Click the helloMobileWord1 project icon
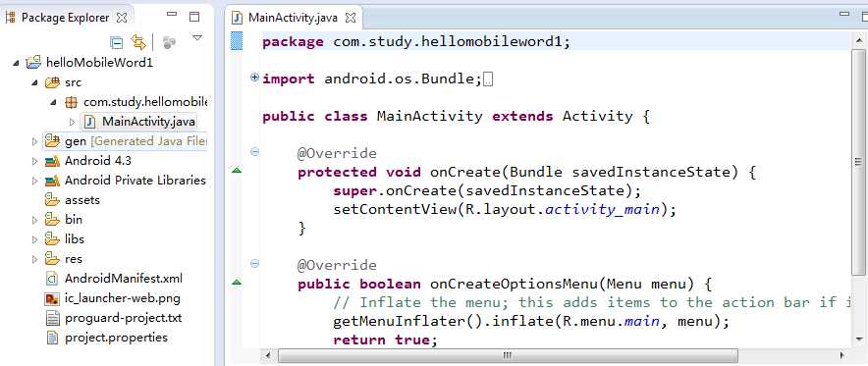The image size is (868, 366). coord(33,63)
